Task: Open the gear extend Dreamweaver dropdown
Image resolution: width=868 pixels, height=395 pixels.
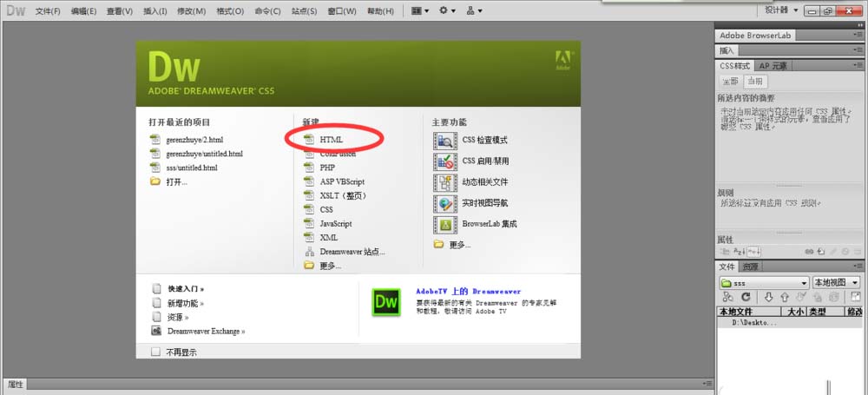Action: tap(447, 10)
